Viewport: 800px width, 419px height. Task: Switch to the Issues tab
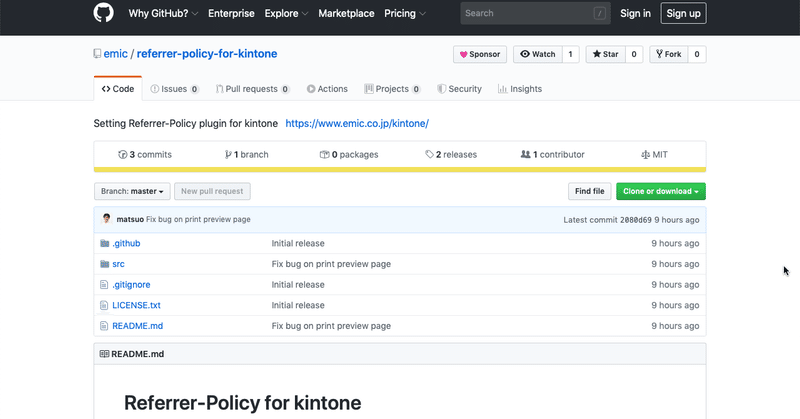[174, 89]
